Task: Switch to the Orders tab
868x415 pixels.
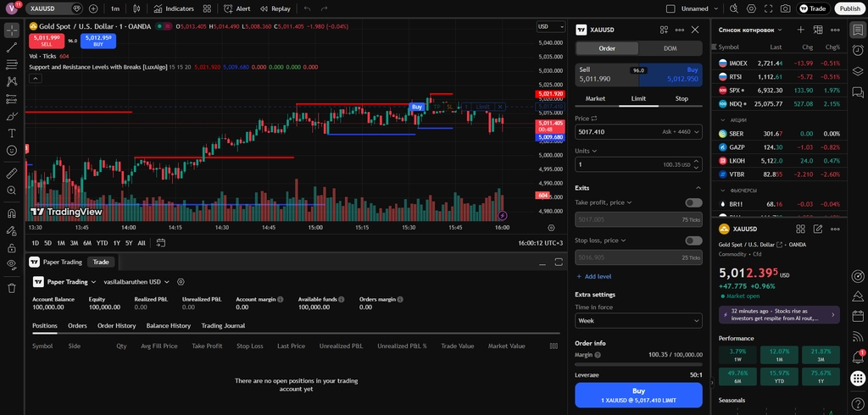Action: coord(77,326)
